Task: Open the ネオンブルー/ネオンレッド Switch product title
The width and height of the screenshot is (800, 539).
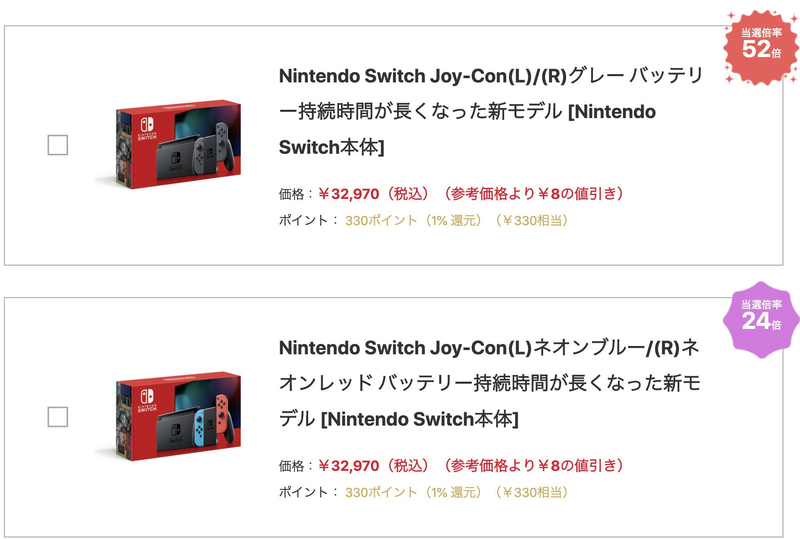Action: coord(490,383)
